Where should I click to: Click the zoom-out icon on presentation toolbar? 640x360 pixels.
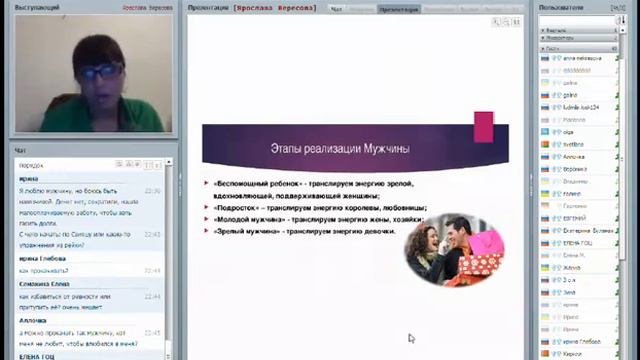point(506,22)
